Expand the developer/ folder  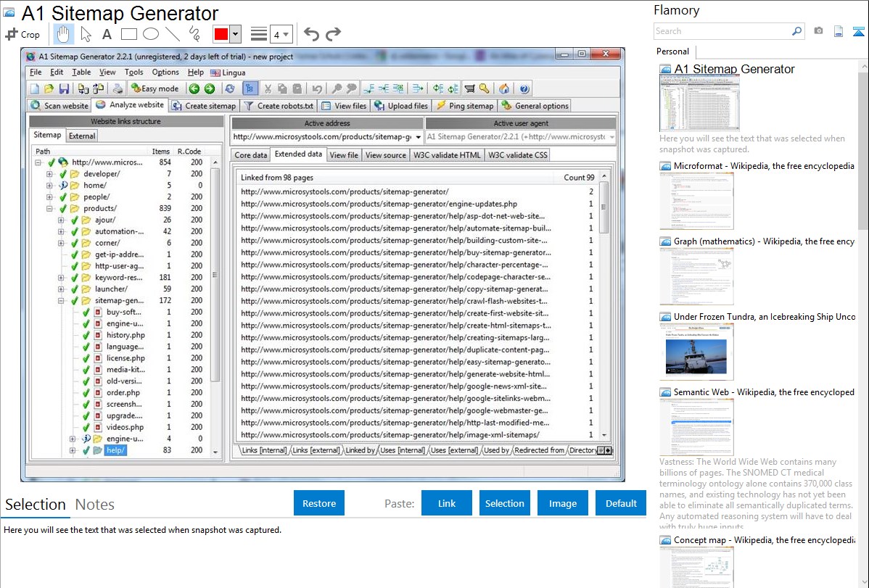click(49, 174)
